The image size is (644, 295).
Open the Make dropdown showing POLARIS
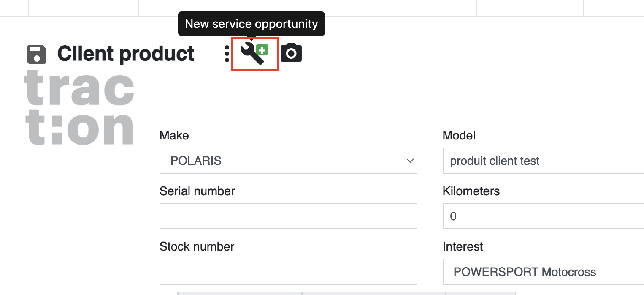[x=288, y=161]
